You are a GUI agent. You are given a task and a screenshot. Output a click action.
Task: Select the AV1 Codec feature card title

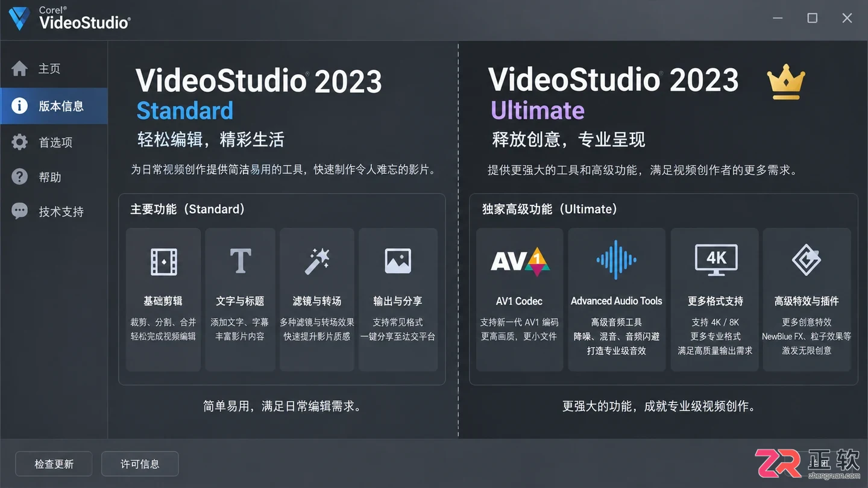coord(519,301)
